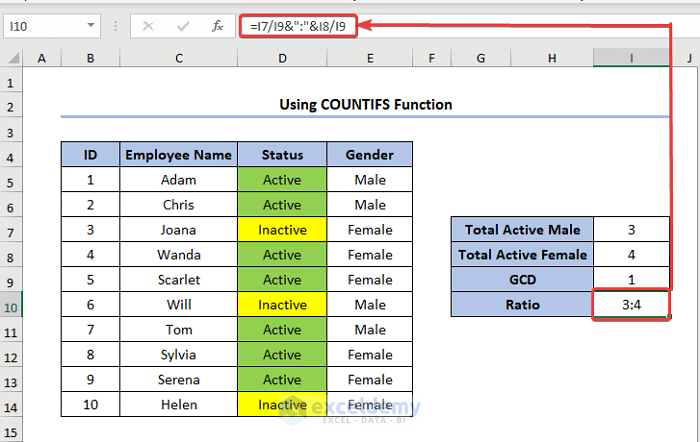Select the Employee Name header cell
700x442 pixels.
tap(179, 155)
